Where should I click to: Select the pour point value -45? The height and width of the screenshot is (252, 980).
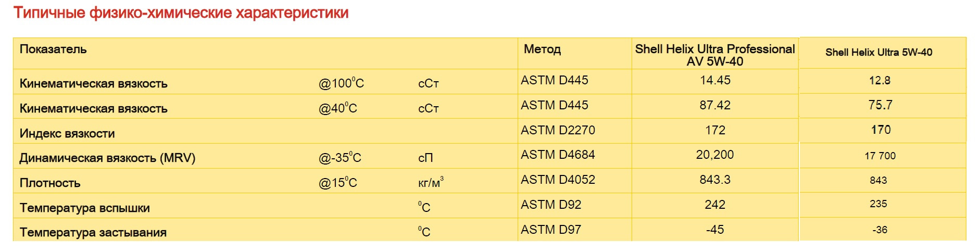(715, 230)
